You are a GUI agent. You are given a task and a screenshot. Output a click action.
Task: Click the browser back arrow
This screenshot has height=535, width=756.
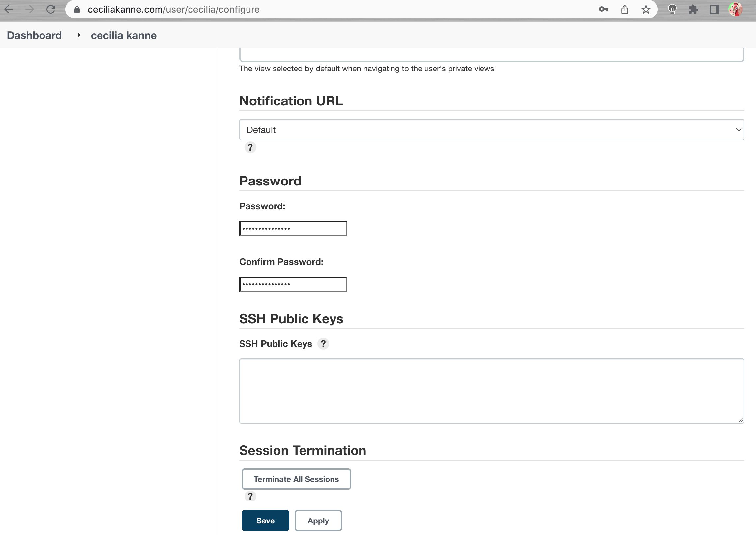(x=9, y=9)
